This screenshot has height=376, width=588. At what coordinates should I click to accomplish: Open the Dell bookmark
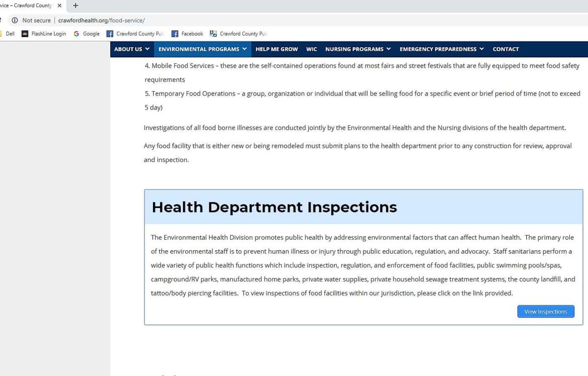point(10,34)
